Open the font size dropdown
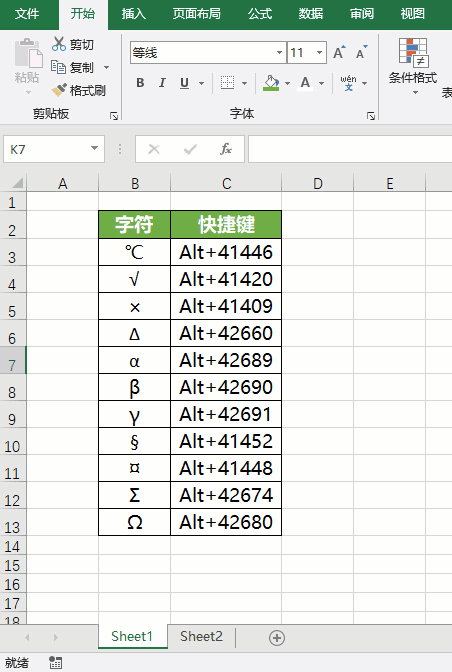The image size is (452, 672). (319, 52)
